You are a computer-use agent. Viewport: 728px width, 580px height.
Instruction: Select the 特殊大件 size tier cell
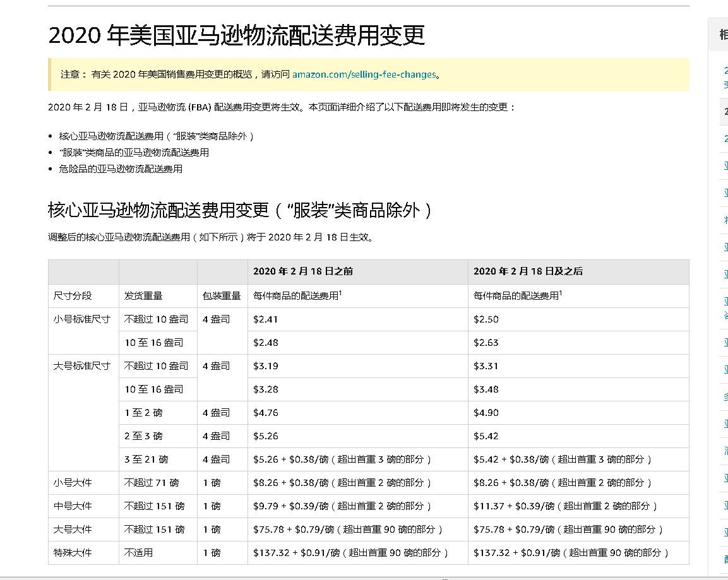tap(73, 553)
